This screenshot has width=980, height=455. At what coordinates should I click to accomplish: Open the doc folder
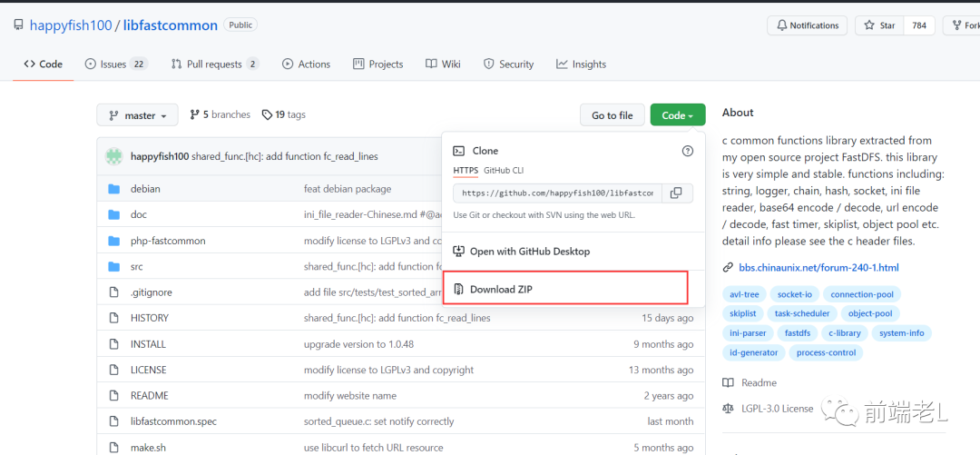(x=139, y=214)
